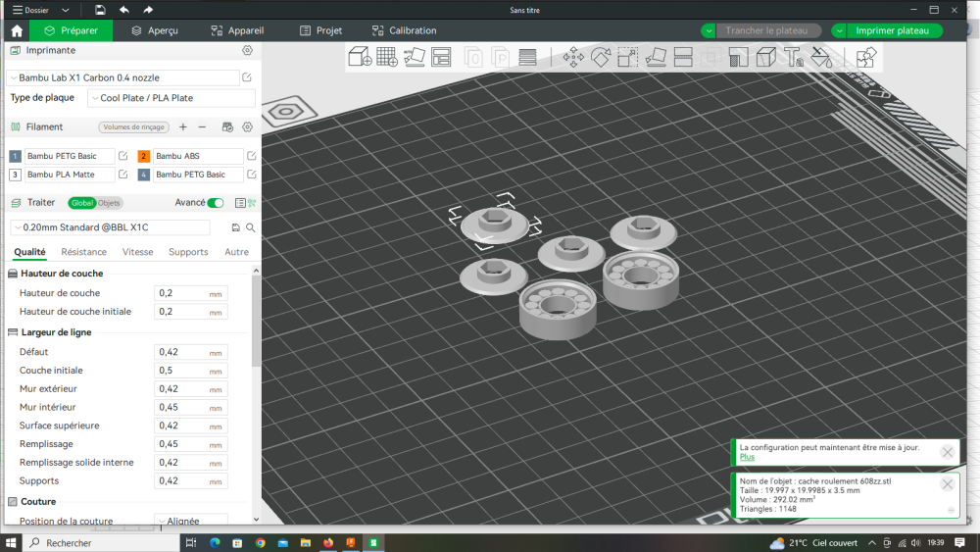Click the blue filament 1 color swatch
980x552 pixels.
[x=15, y=156]
